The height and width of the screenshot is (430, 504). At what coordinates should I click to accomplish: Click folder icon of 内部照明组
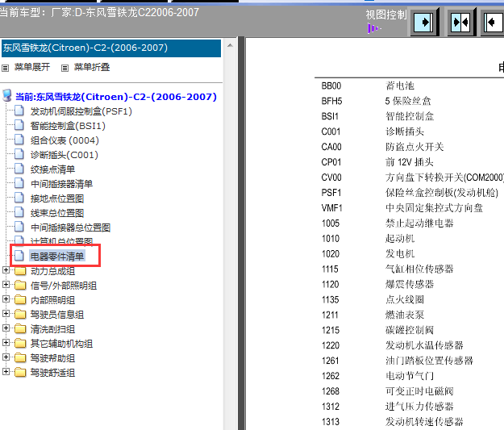[x=20, y=300]
